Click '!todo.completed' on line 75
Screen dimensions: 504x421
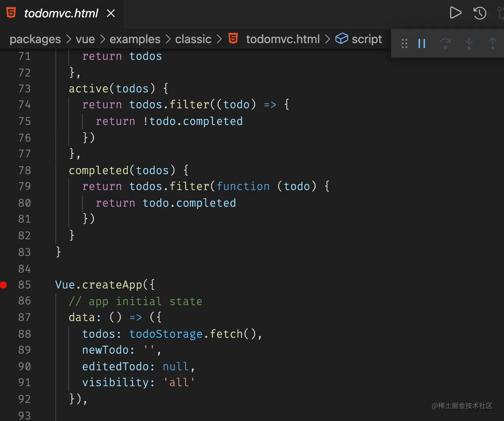pos(193,121)
